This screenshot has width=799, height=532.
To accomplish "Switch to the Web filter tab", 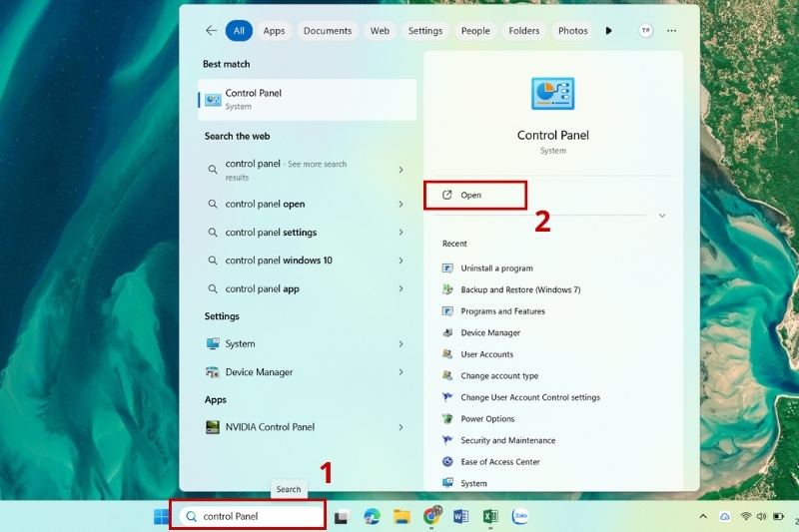I will point(380,31).
